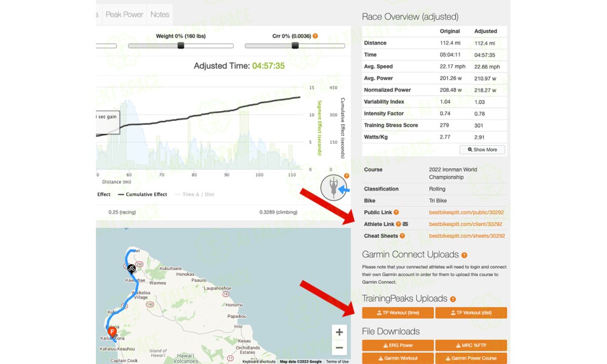
Task: Open the map Keyboard shortcuts link
Action: click(259, 362)
